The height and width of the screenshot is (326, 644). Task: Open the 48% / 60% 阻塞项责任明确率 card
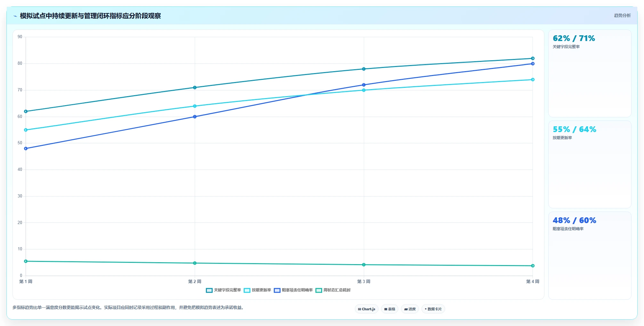(x=590, y=255)
